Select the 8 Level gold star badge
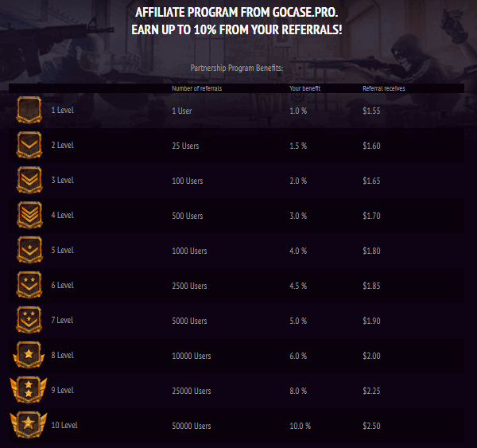The width and height of the screenshot is (477, 448). click(29, 355)
